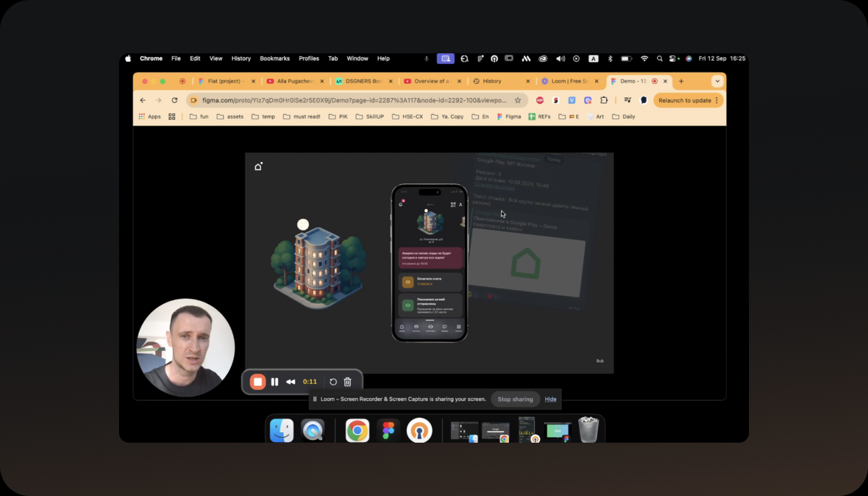Screen dimensions: 868x496
Task: Open the 'must read!' bookmarks folder
Action: coord(302,117)
